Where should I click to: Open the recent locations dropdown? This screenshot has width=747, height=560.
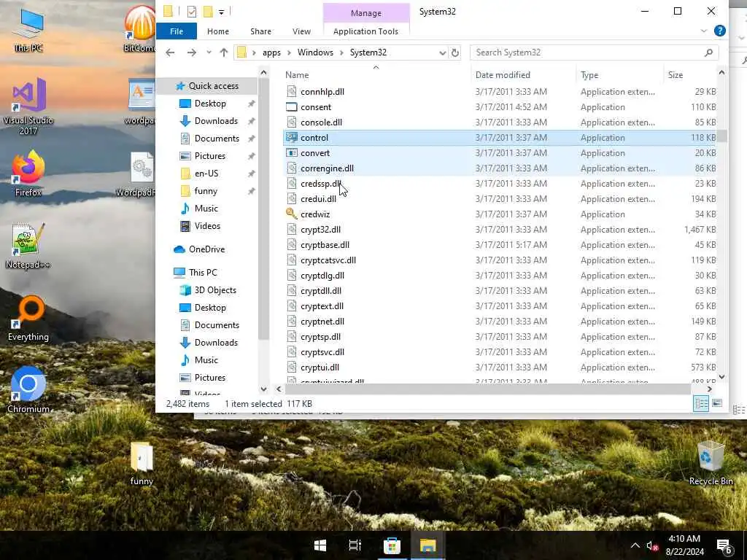click(x=209, y=52)
